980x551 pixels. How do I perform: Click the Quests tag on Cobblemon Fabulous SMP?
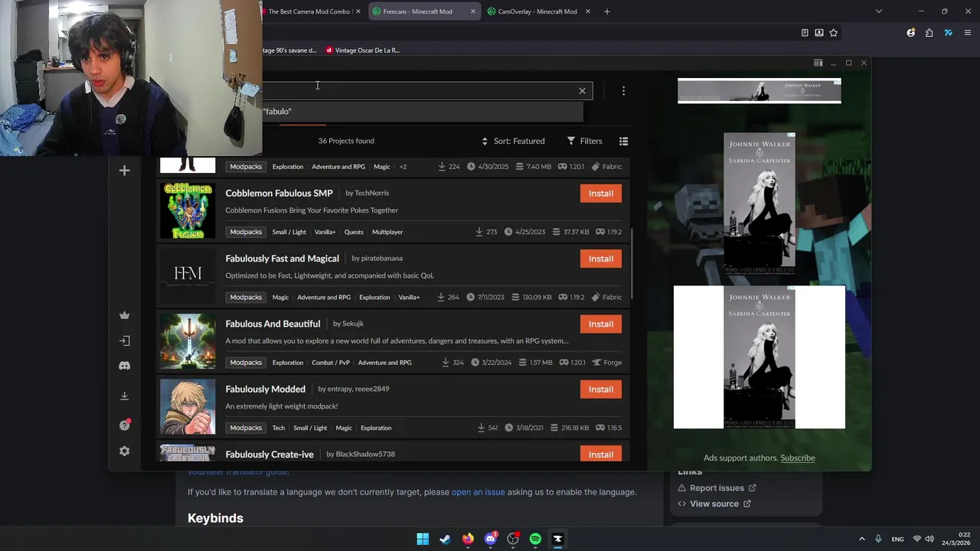(x=354, y=232)
